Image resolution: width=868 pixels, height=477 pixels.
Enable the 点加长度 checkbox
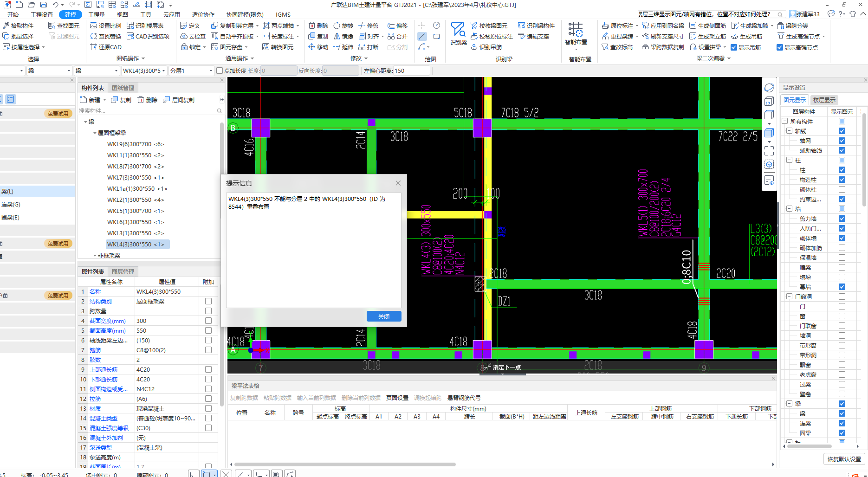pyautogui.click(x=220, y=71)
